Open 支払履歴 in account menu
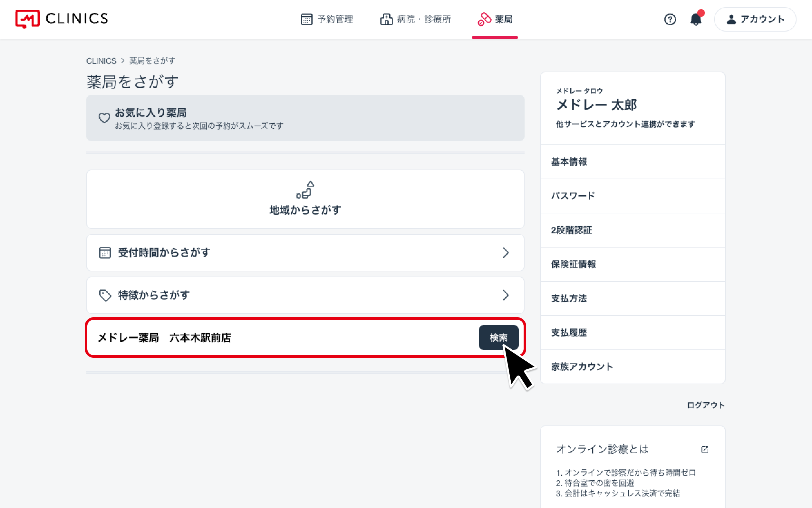The height and width of the screenshot is (508, 812). [x=633, y=333]
